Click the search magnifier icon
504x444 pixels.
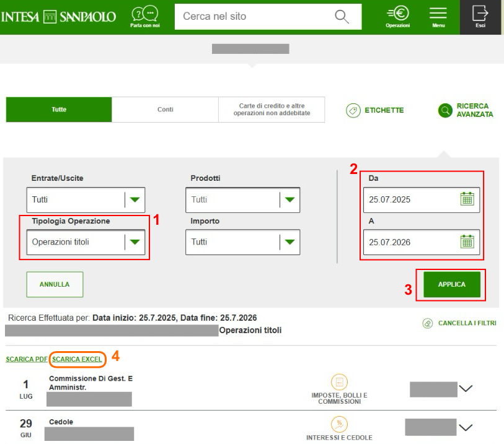click(x=342, y=17)
